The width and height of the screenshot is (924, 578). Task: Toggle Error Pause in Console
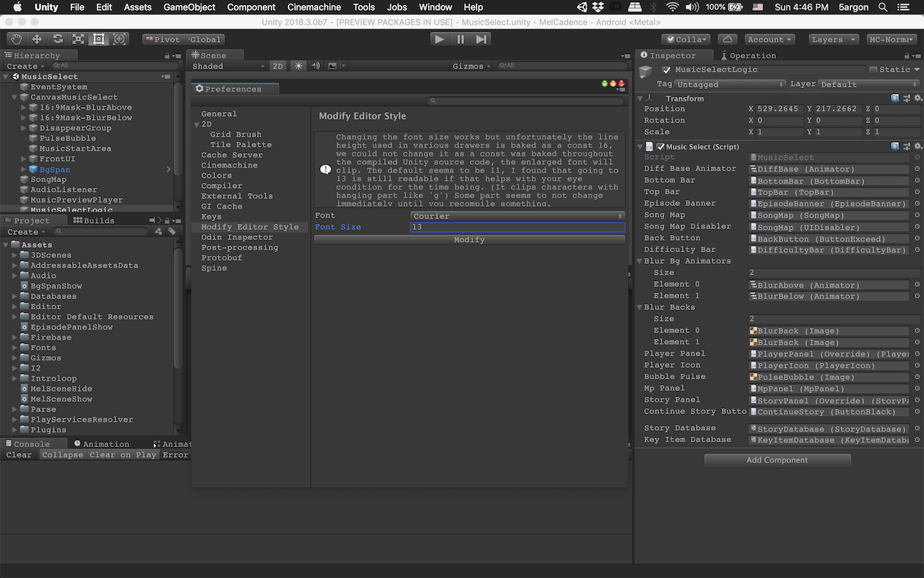[x=175, y=454]
